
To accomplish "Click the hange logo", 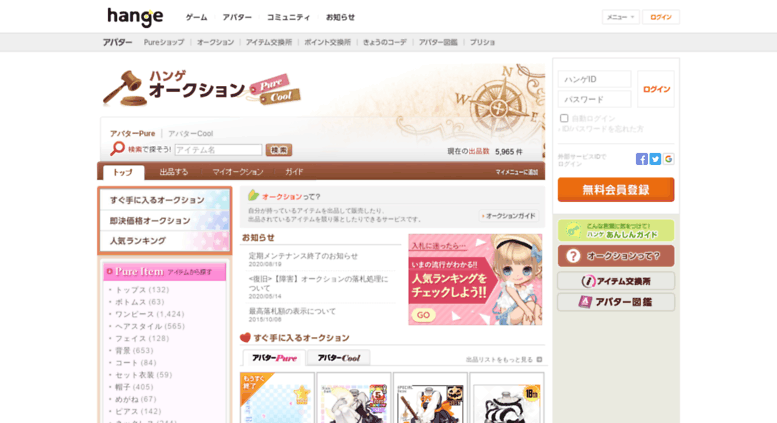I will (135, 17).
